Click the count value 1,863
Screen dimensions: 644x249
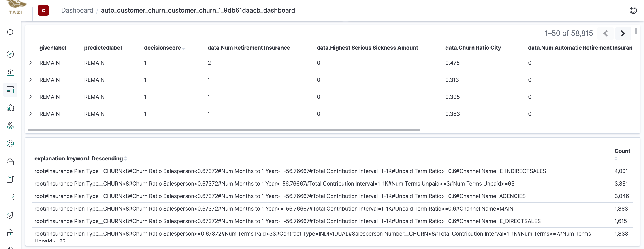pos(621,209)
